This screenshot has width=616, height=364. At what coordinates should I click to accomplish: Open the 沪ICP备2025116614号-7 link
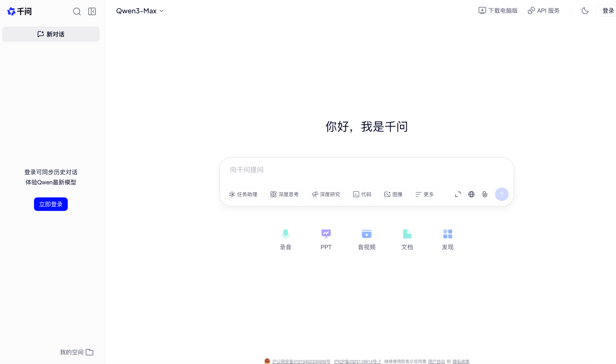pyautogui.click(x=357, y=361)
